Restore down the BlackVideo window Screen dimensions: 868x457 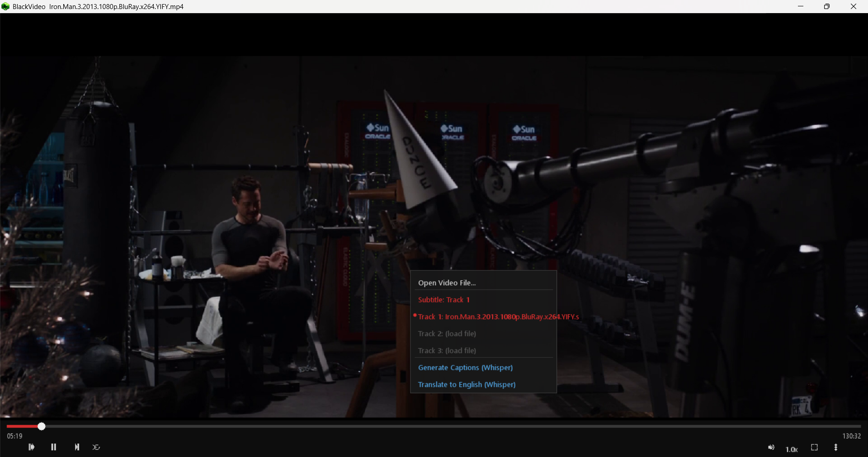(827, 6)
